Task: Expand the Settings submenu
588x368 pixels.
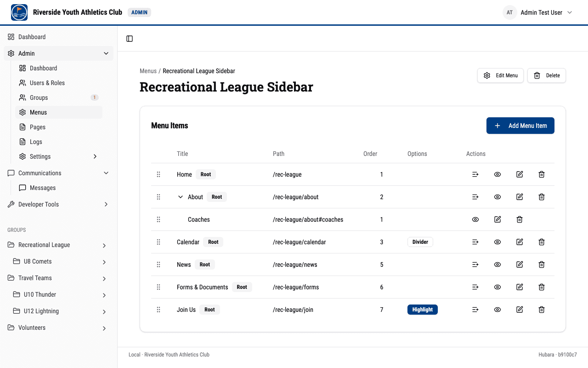Action: (95, 156)
